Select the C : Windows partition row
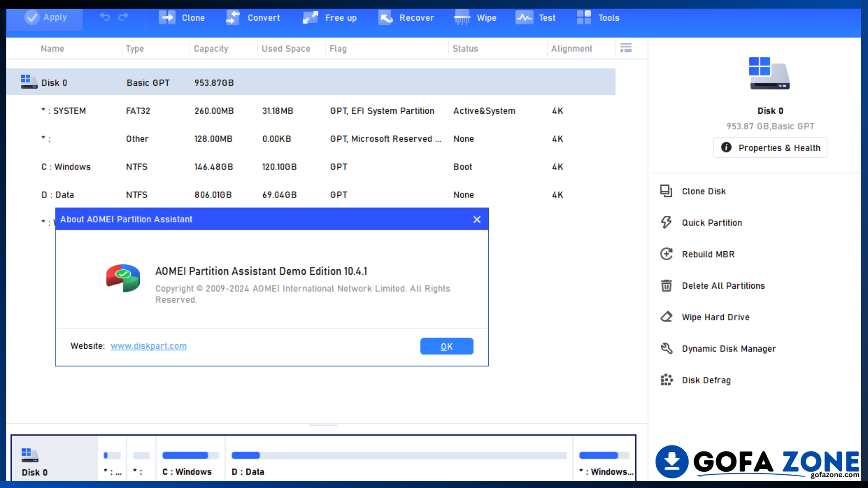The width and height of the screenshot is (868, 488). (x=311, y=167)
